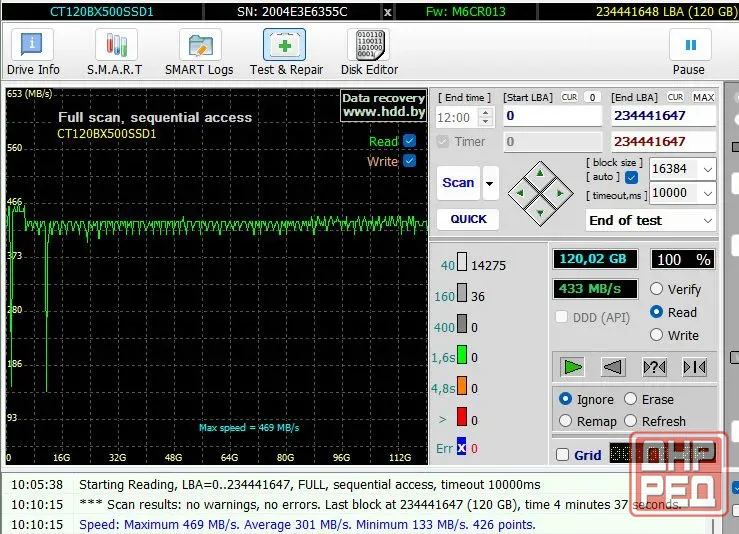Click the red slow block indicator
The height and width of the screenshot is (534, 739).
point(462,417)
